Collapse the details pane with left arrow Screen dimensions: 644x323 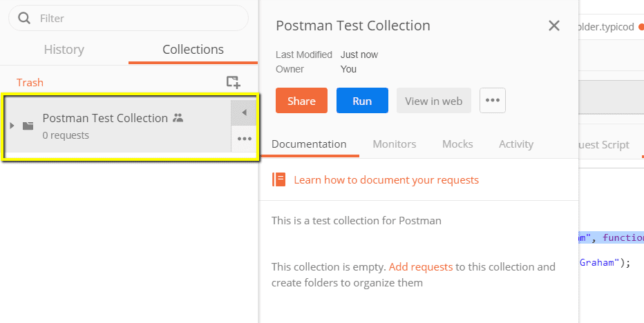[x=244, y=112]
